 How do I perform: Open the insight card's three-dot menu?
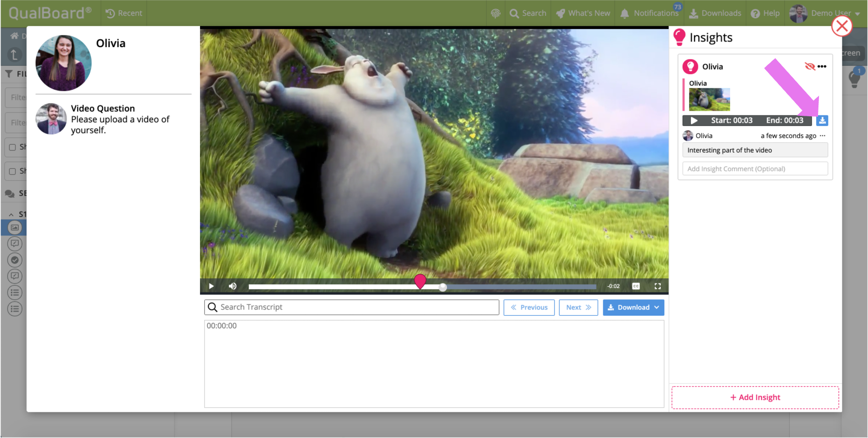pyautogui.click(x=822, y=66)
